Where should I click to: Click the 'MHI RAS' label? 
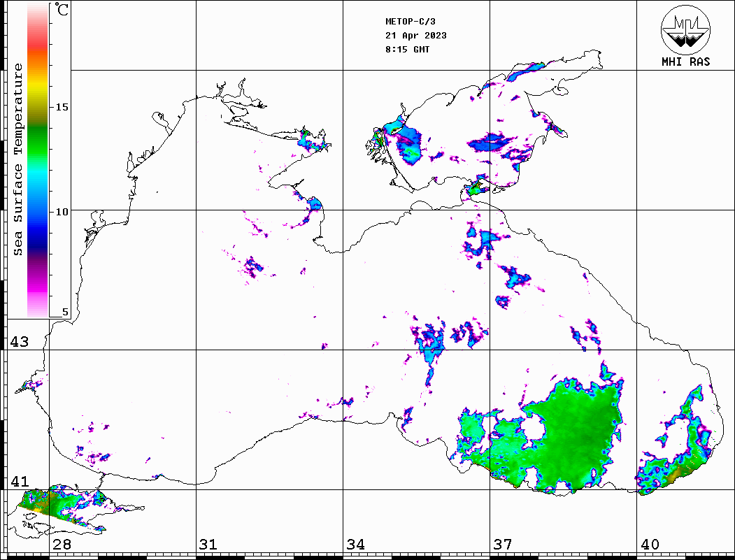(685, 62)
